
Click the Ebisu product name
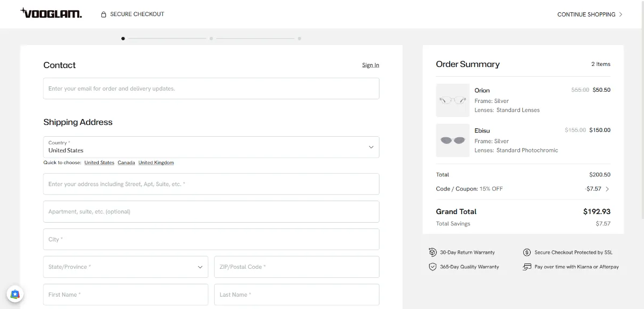pos(482,130)
